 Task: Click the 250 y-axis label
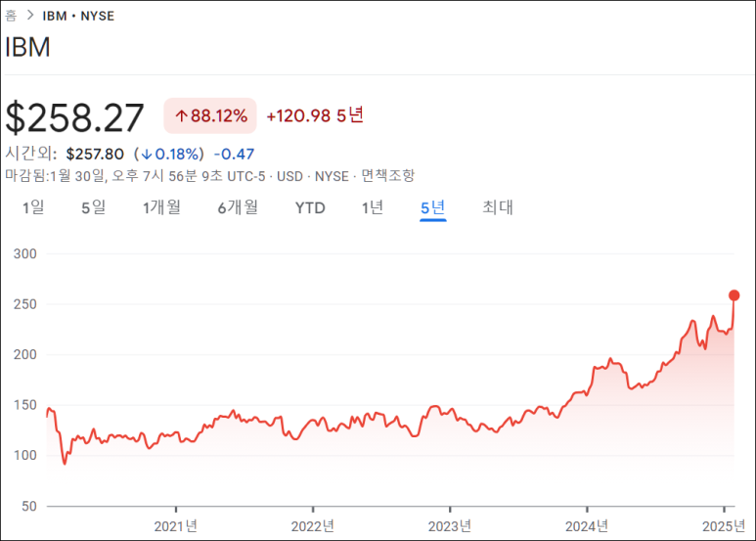pos(25,304)
